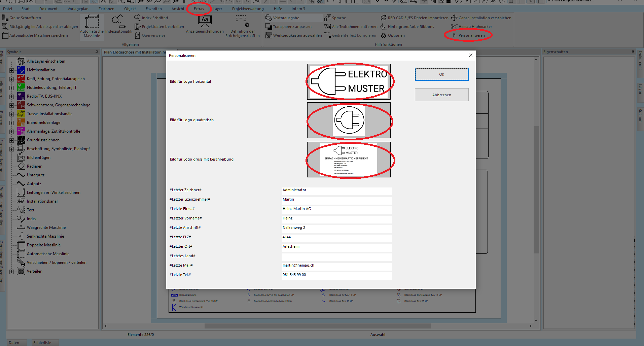644x346 pixels.
Task: Click the horizontal logo image
Action: (x=349, y=81)
